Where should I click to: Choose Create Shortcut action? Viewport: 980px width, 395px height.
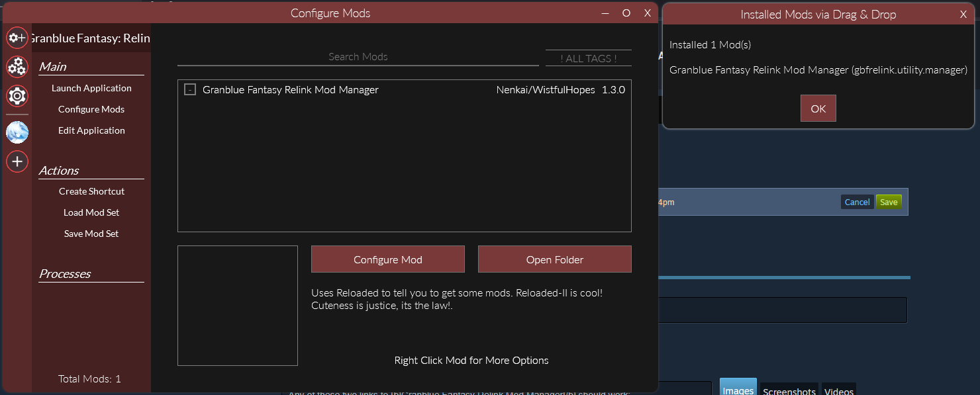[x=91, y=191]
